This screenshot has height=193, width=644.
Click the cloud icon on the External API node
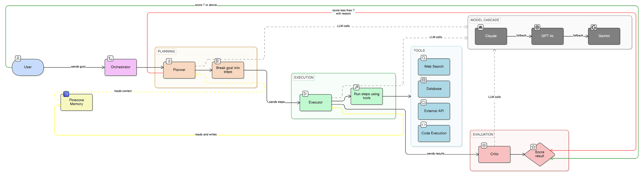click(x=424, y=102)
